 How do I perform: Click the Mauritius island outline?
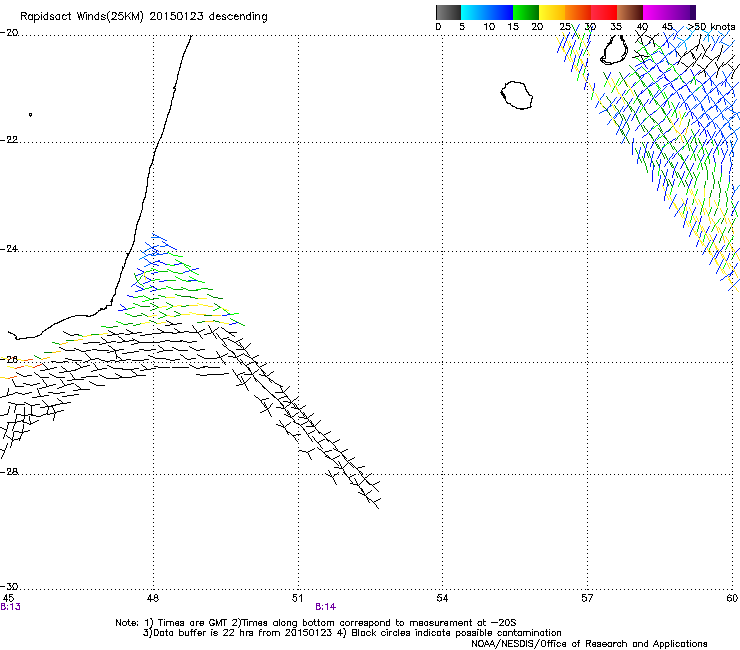point(614,50)
